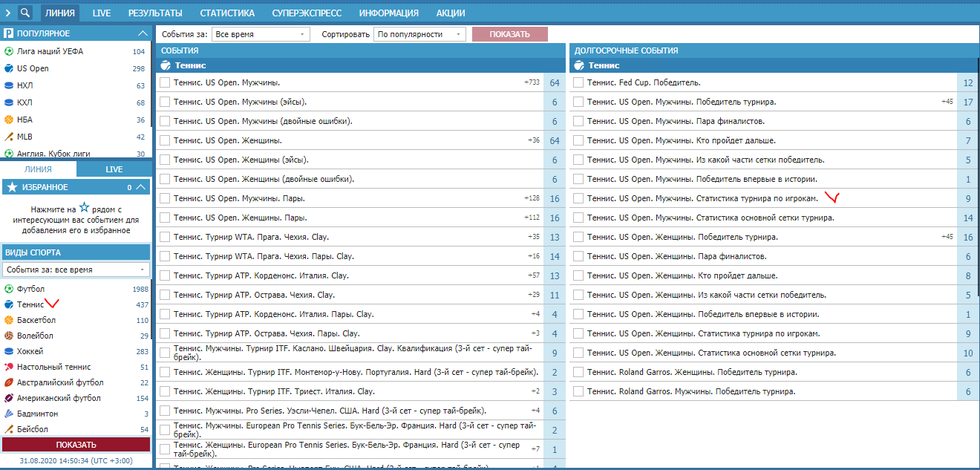Open the Результаты menu tab

click(x=155, y=13)
